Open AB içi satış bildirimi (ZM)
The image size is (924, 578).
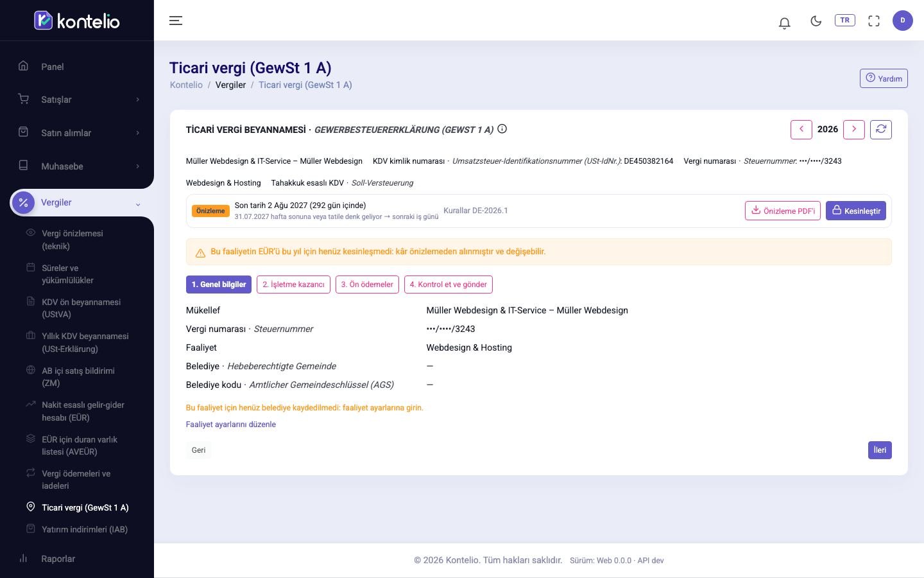coord(78,377)
